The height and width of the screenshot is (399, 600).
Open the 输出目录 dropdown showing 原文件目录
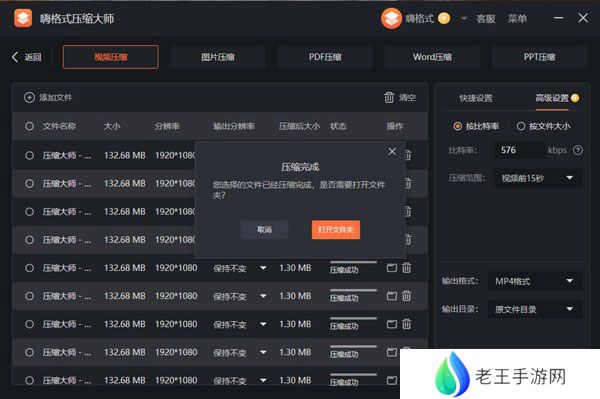tap(535, 309)
